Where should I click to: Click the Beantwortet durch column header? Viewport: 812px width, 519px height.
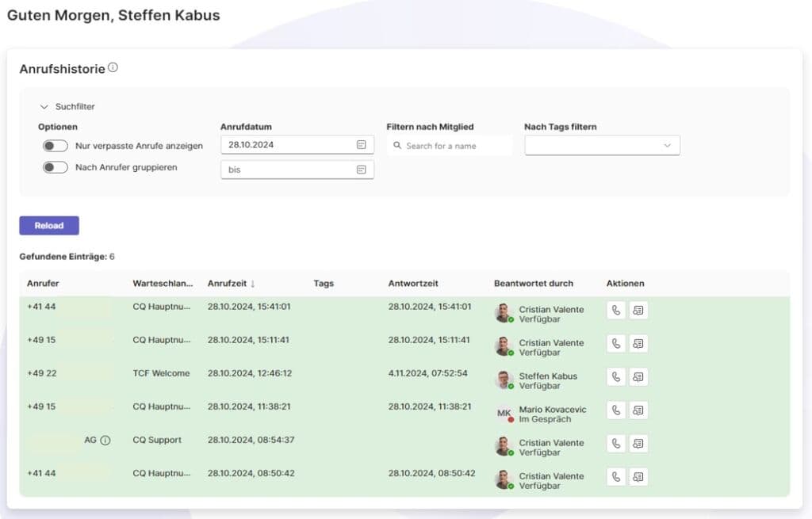click(x=534, y=284)
